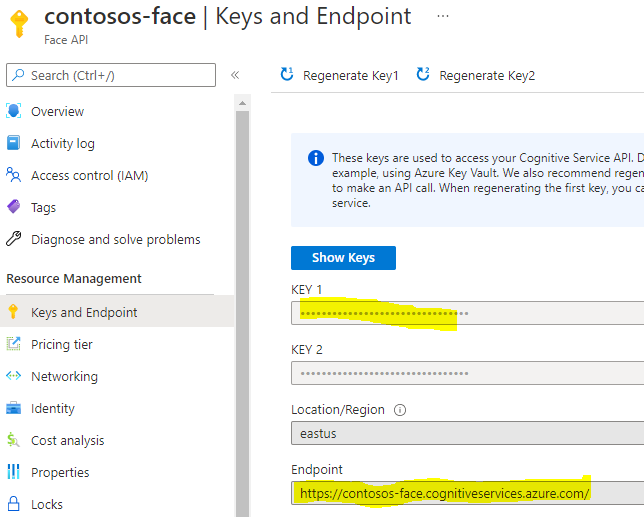
Task: Click the Keys and Endpoint key icon
Action: pyautogui.click(x=13, y=312)
